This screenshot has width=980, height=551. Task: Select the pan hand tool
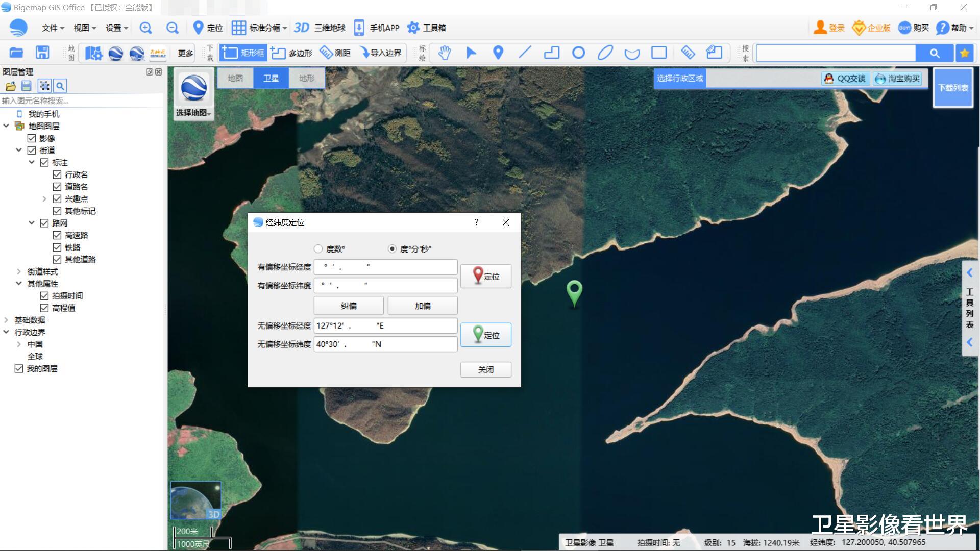(445, 53)
